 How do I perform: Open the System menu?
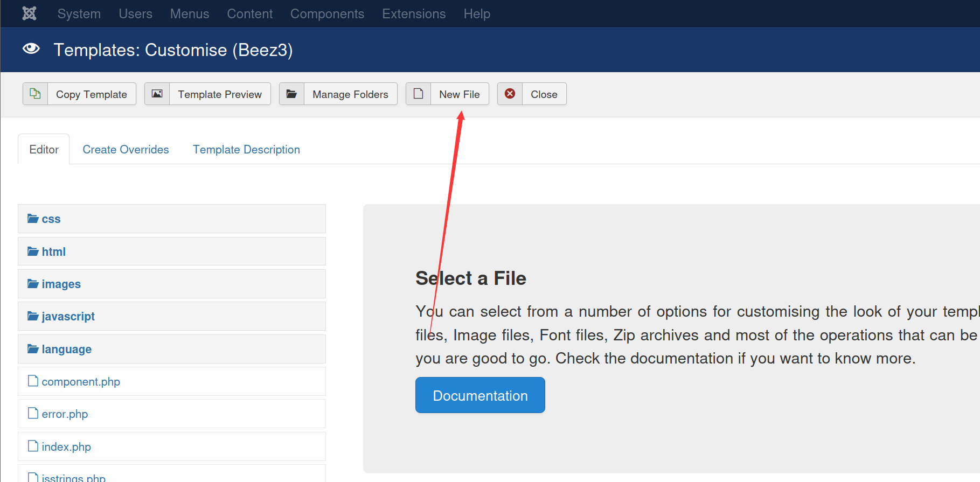point(79,13)
